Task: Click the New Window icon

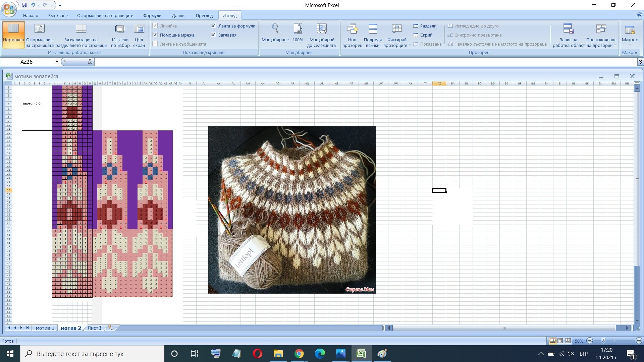Action: [352, 29]
